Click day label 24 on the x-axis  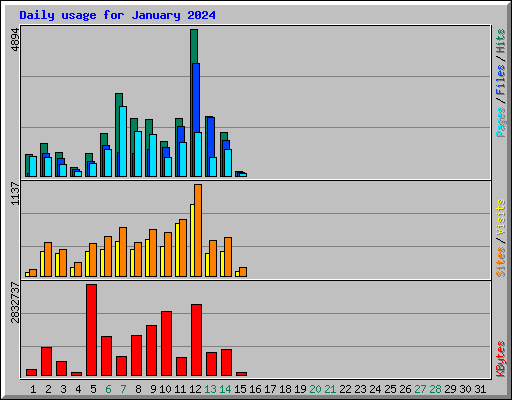coord(375,389)
